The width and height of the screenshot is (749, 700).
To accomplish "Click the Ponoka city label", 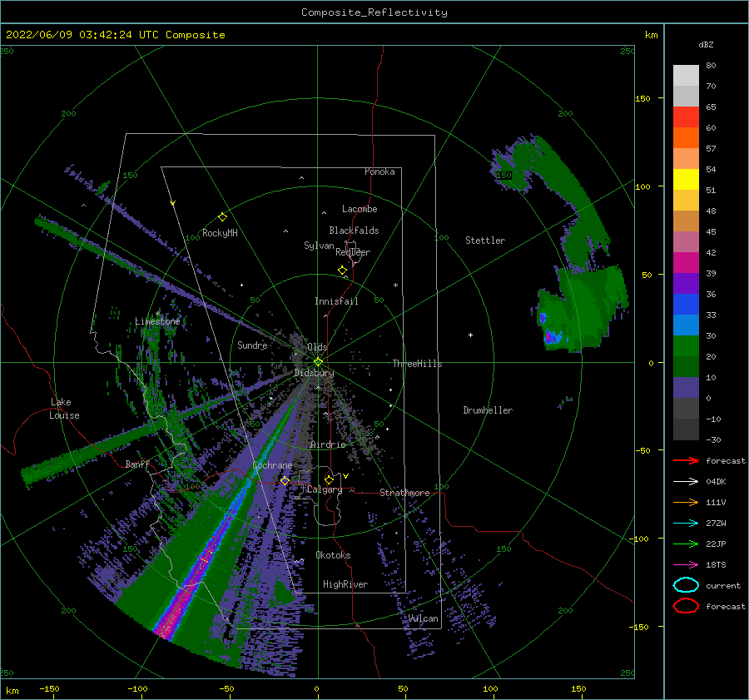I will pyautogui.click(x=379, y=171).
